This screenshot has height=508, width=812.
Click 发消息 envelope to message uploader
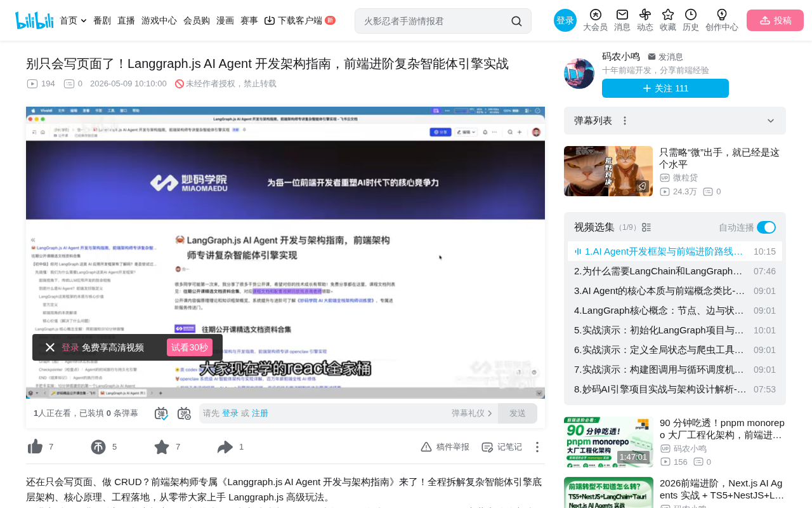pyautogui.click(x=665, y=57)
